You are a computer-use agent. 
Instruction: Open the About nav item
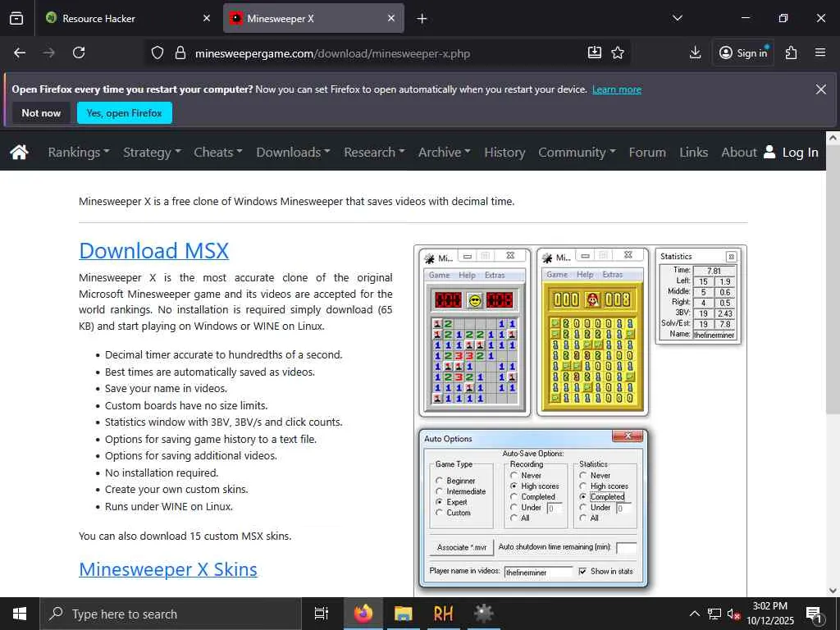739,152
